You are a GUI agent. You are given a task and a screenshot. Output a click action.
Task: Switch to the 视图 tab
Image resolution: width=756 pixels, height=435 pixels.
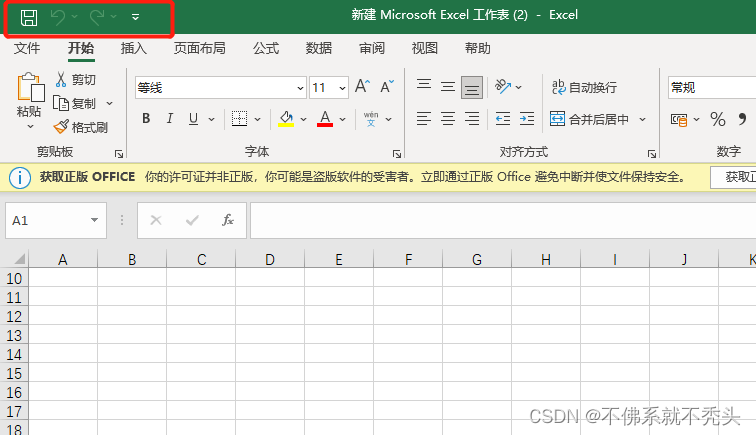pos(424,48)
